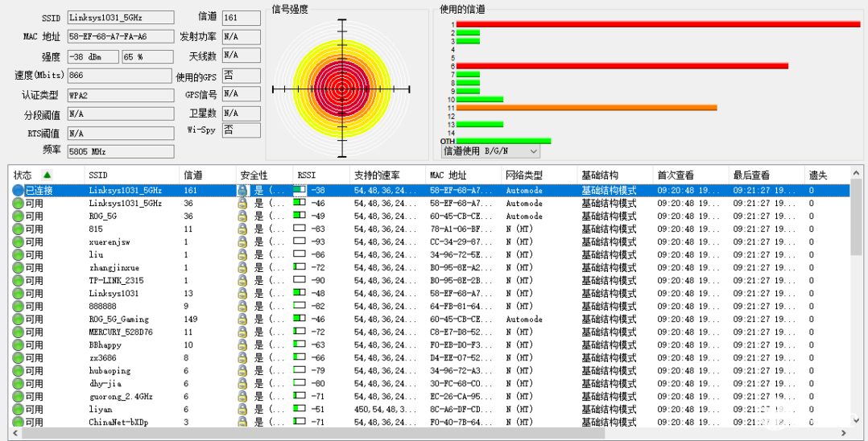The image size is (868, 441).
Task: Select the TP-LINK_2315 SSID text
Action: point(116,281)
